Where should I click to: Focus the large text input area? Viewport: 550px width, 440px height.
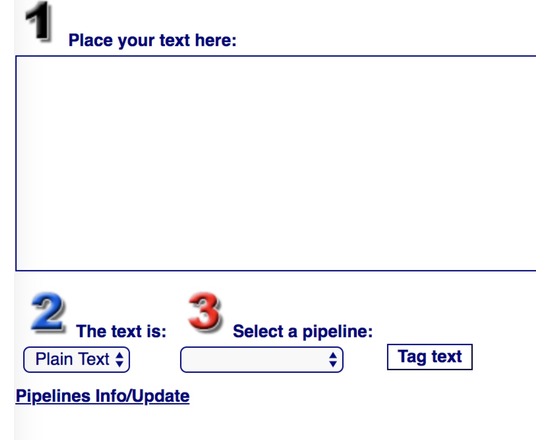tap(276, 163)
